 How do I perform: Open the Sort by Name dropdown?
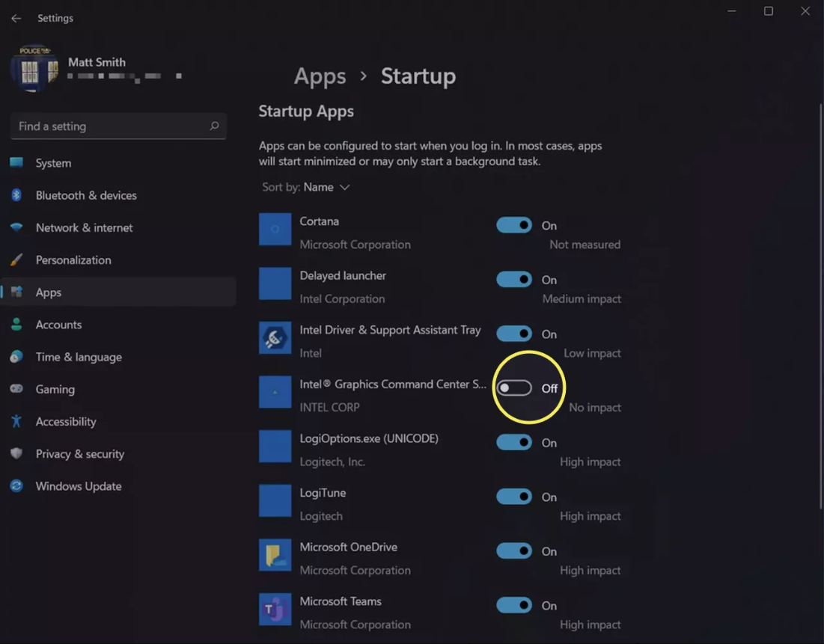coord(306,187)
